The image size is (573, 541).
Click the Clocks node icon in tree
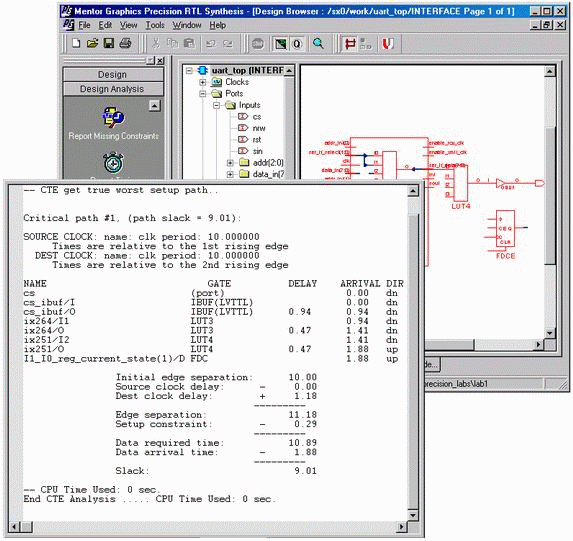(x=217, y=82)
